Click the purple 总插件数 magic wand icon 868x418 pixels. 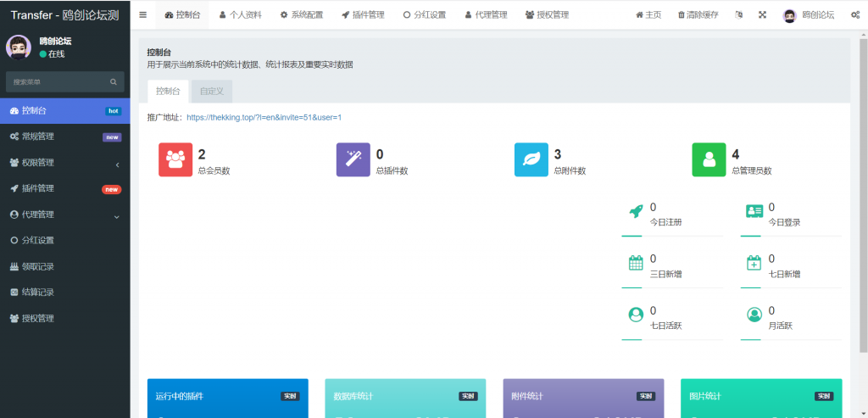point(353,159)
